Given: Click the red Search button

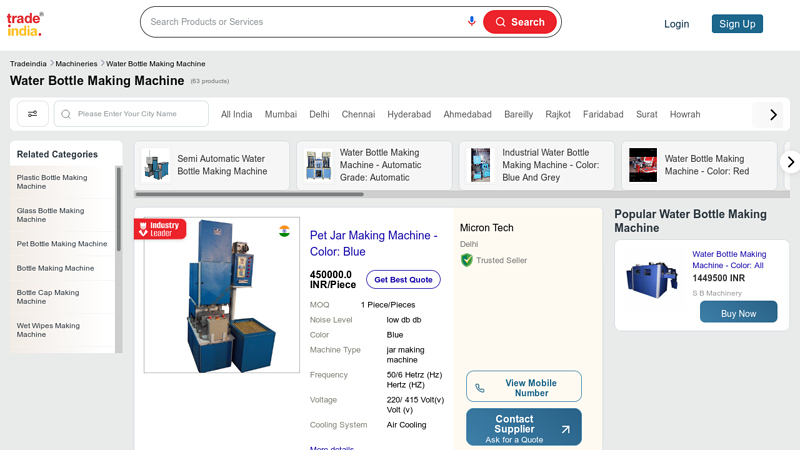Looking at the screenshot, I should pos(519,22).
